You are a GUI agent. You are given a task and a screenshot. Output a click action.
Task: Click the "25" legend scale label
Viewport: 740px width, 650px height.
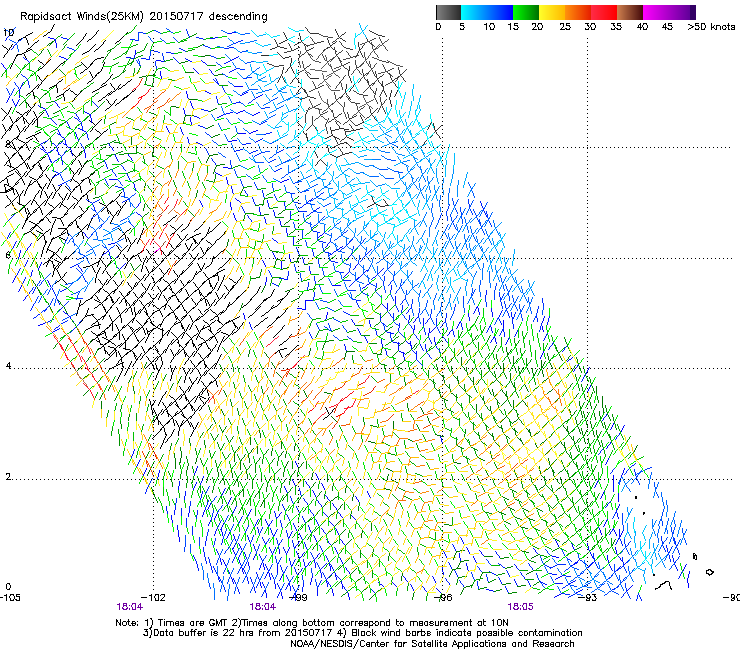coord(565,27)
